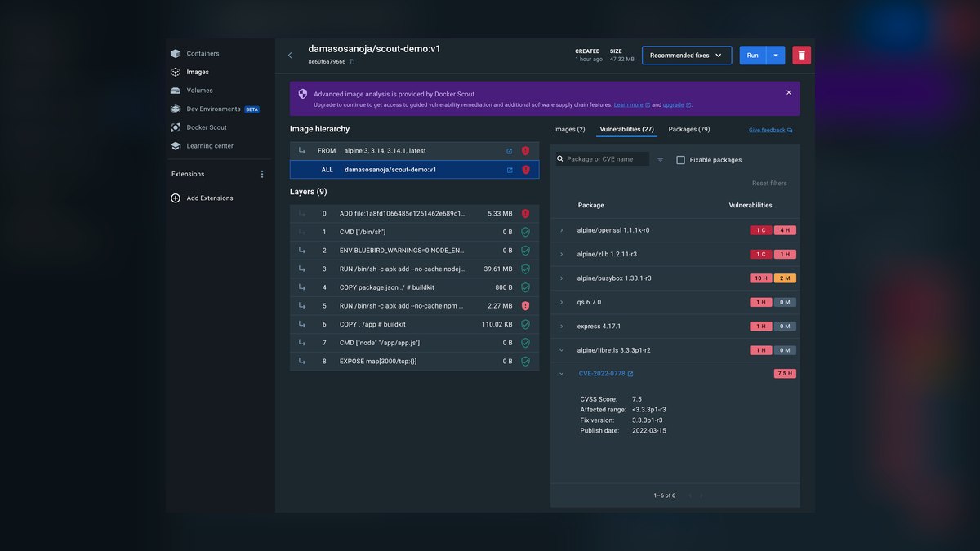980x551 pixels.
Task: Click red shield on layer 5 RUN npm
Action: 526,306
